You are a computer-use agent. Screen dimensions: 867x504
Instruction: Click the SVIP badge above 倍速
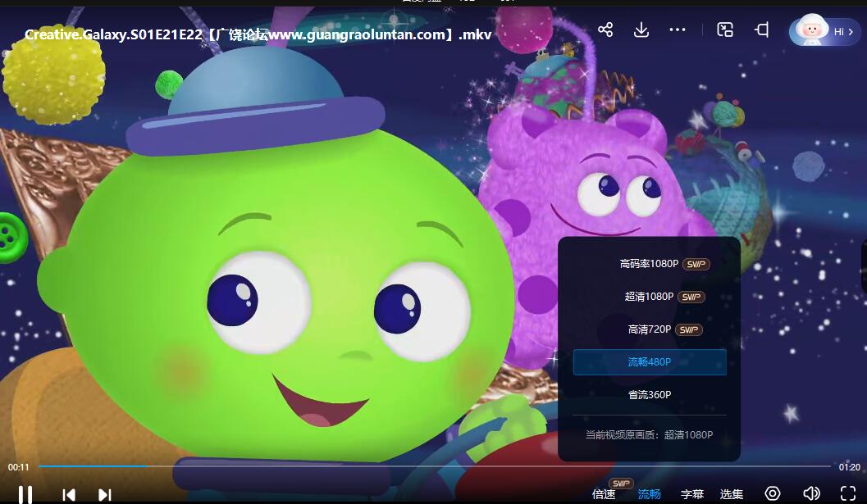point(621,484)
